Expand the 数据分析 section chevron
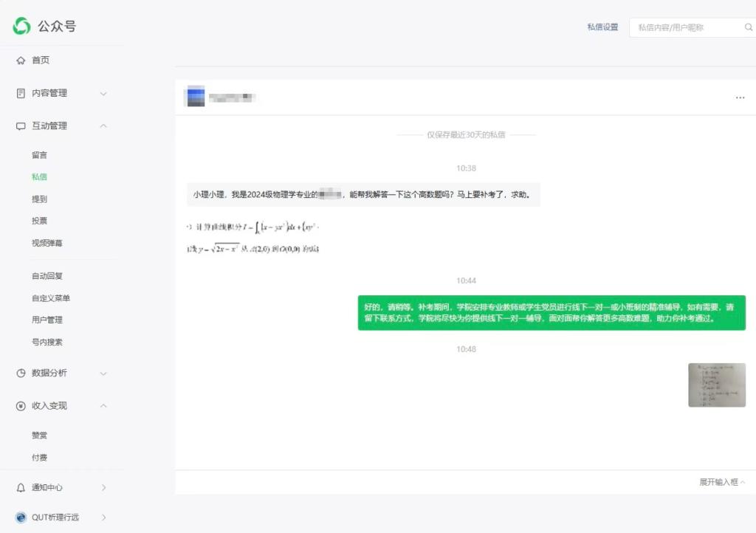The height and width of the screenshot is (533, 756). pyautogui.click(x=103, y=374)
